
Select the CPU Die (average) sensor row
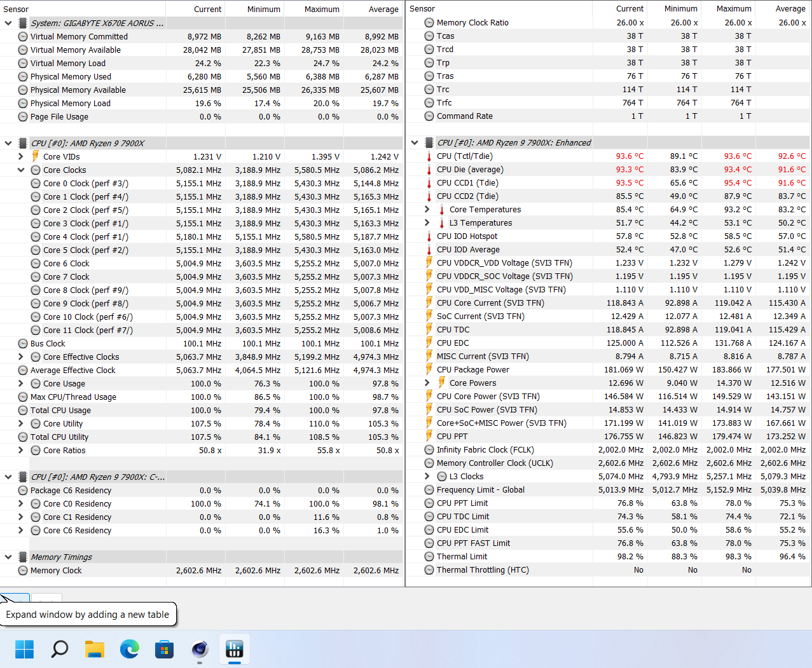click(x=609, y=169)
